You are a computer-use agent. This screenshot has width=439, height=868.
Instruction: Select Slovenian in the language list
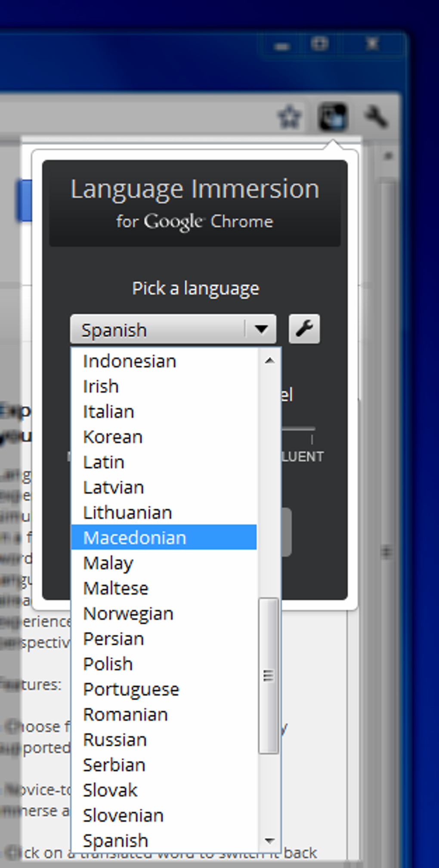123,815
